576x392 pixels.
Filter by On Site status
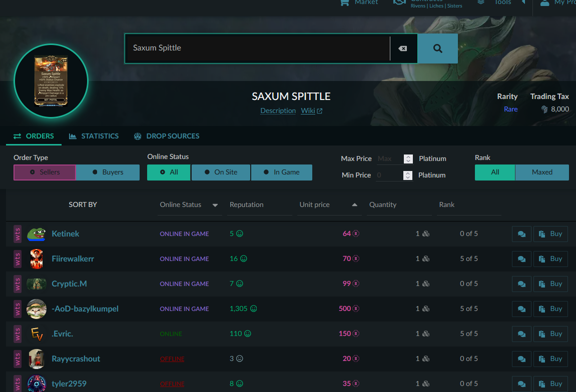221,172
